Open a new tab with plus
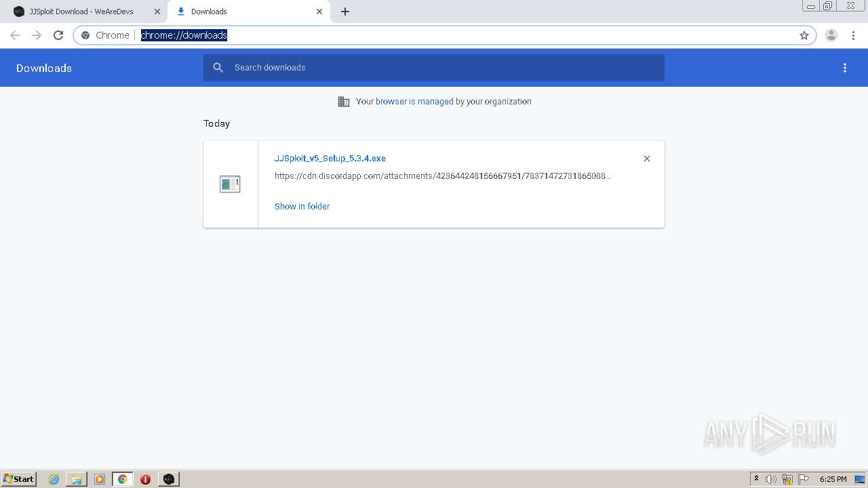Image resolution: width=868 pixels, height=488 pixels. 345,12
